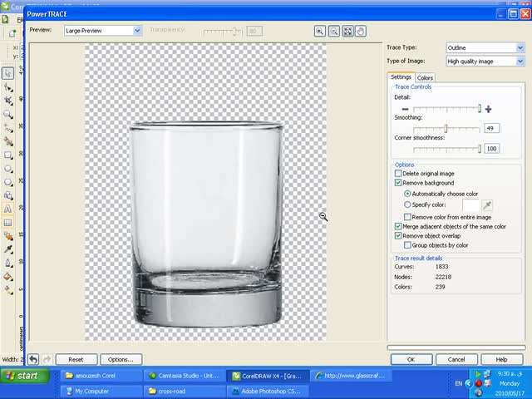Click the Undo arrow icon
The image size is (532, 399).
click(33, 359)
